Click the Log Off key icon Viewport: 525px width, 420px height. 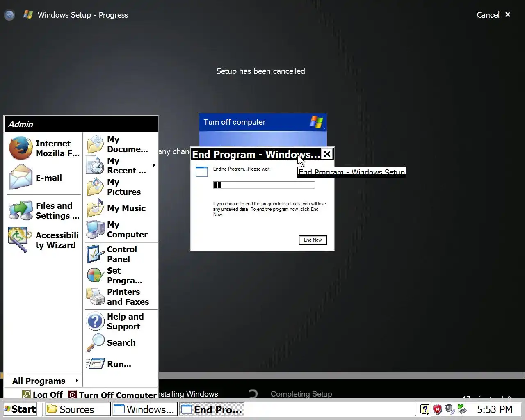coord(26,395)
